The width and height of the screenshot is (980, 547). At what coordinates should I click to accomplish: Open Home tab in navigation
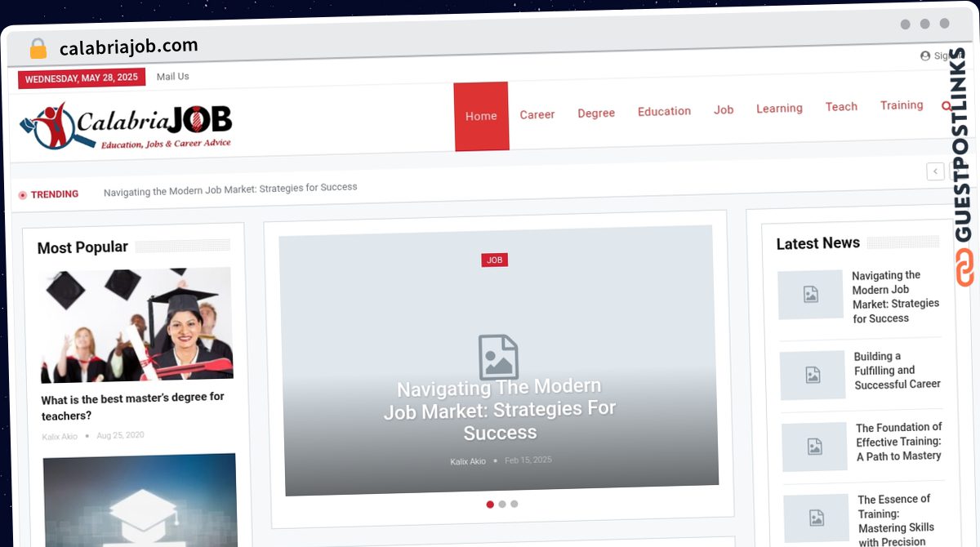coord(481,116)
